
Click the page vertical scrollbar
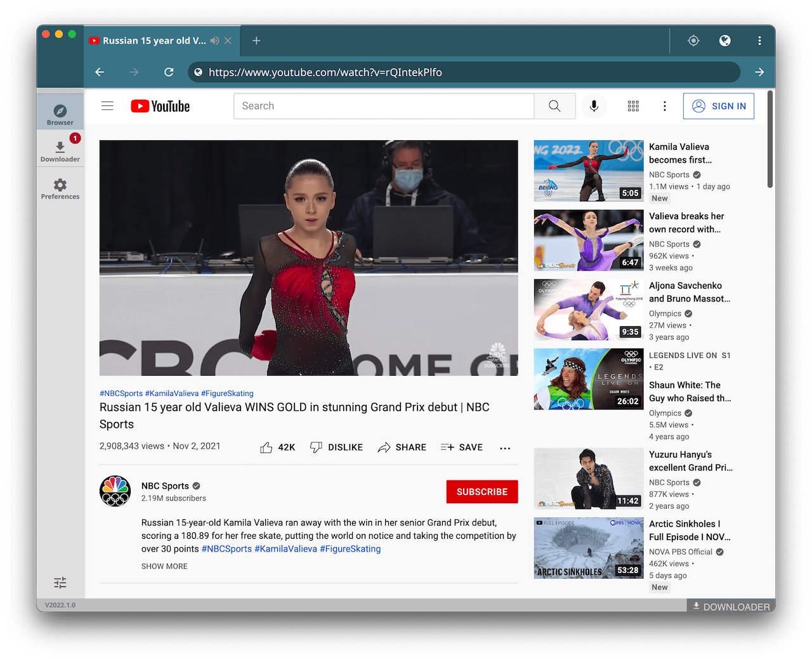pyautogui.click(x=770, y=140)
